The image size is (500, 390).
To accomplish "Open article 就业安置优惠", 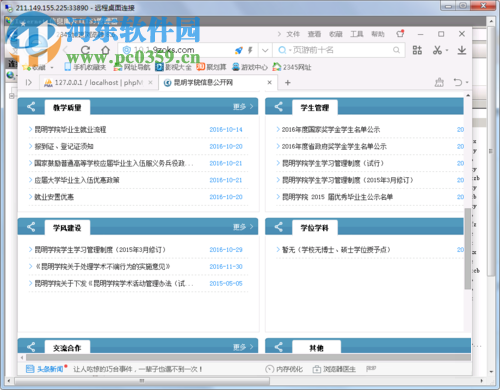I will (54, 197).
